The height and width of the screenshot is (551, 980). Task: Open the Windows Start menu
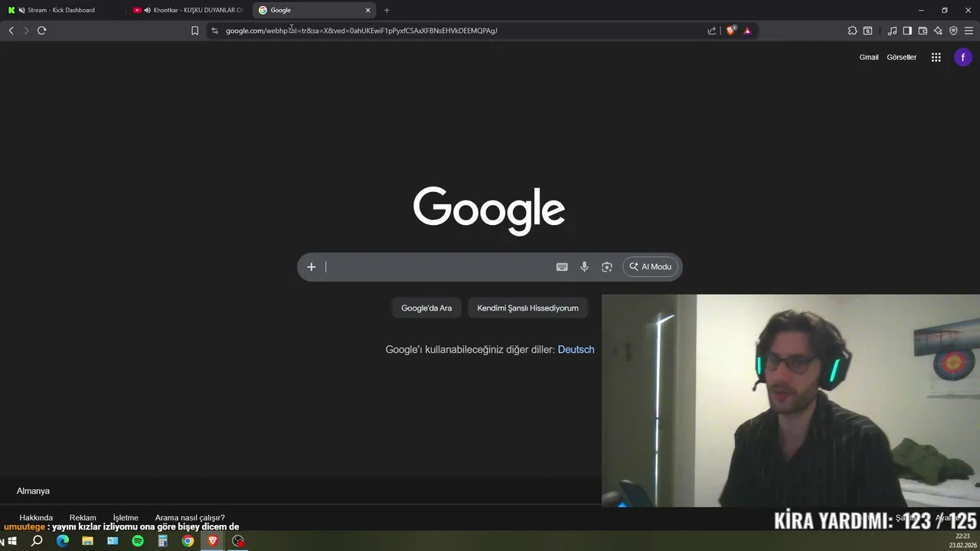point(12,541)
